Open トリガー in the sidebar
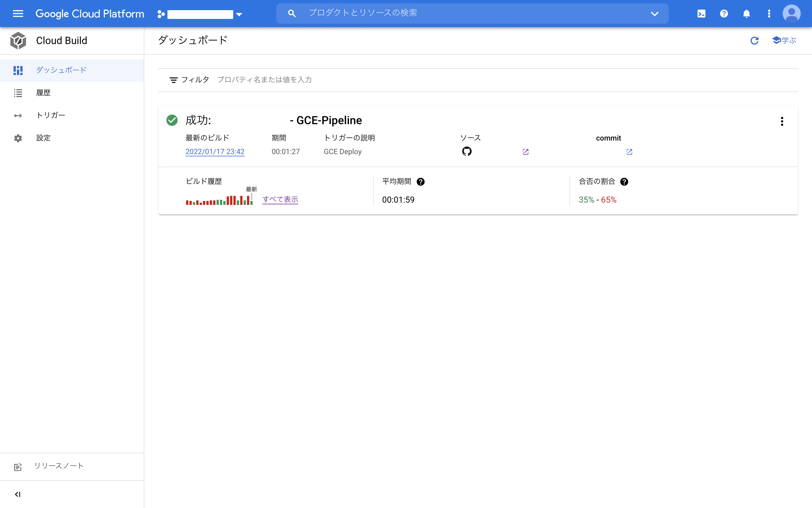 [72, 115]
